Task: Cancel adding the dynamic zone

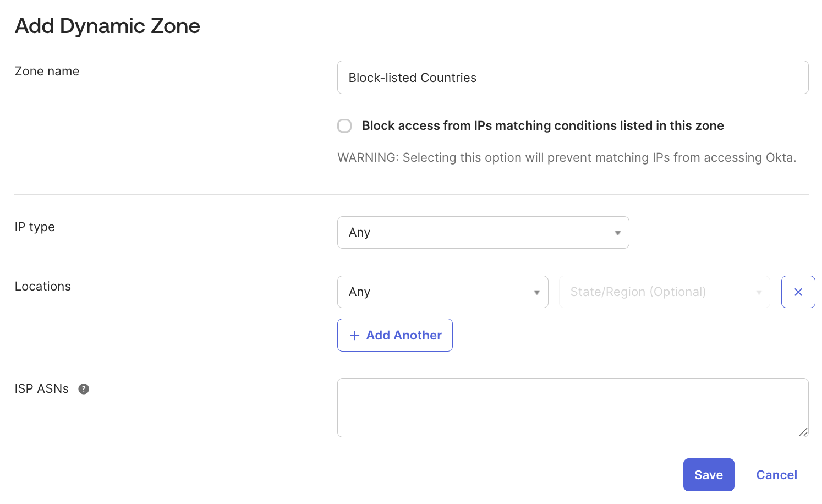Action: (776, 474)
